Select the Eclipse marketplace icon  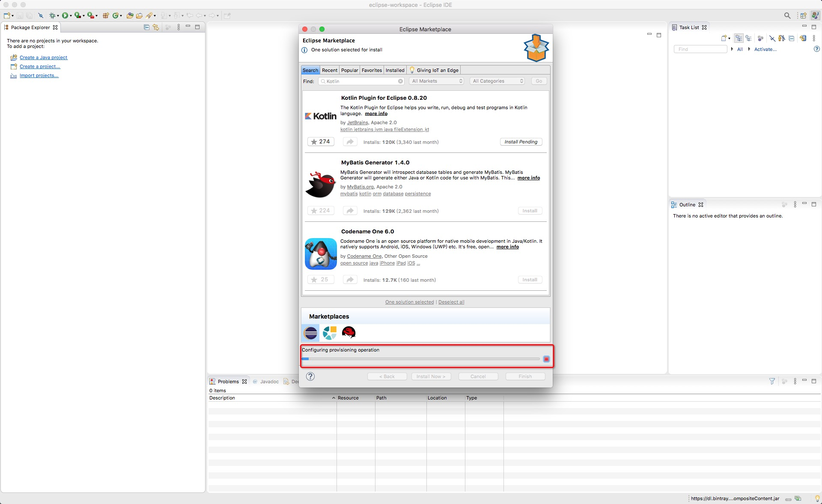click(310, 333)
